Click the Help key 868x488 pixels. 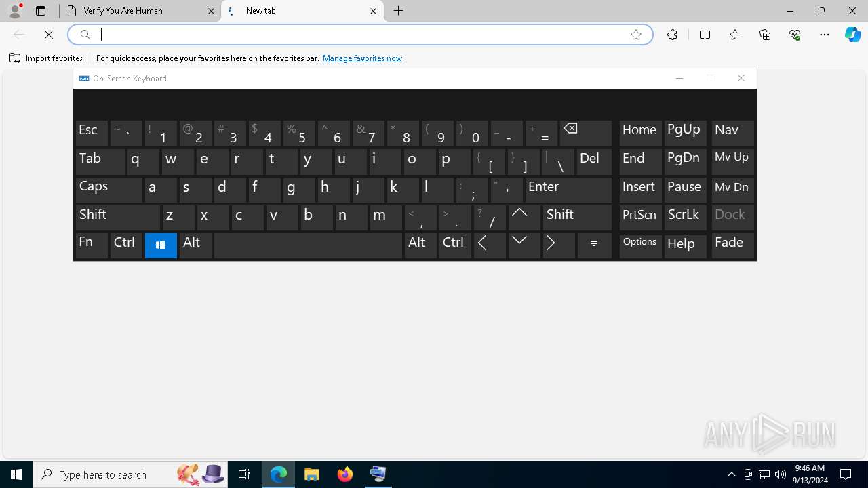pos(685,245)
